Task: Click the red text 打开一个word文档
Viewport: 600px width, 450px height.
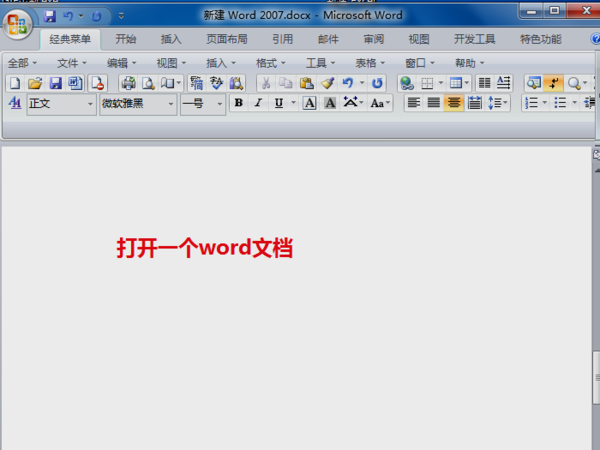Action: pos(205,248)
